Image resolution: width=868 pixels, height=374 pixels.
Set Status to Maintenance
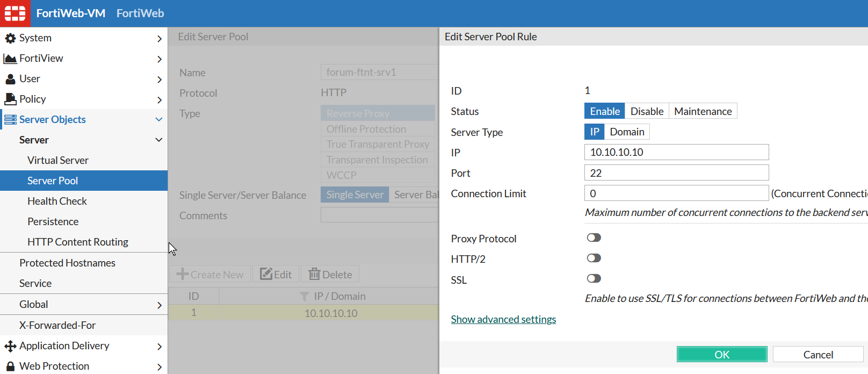click(x=703, y=111)
